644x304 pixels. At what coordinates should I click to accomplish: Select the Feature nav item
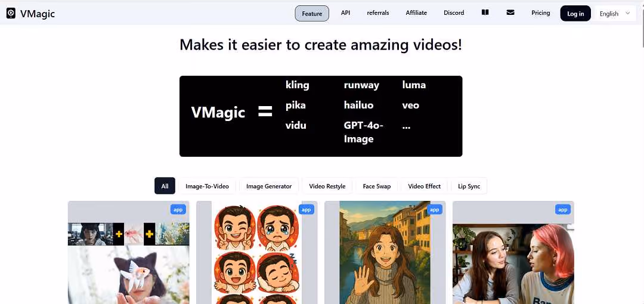[x=312, y=14]
